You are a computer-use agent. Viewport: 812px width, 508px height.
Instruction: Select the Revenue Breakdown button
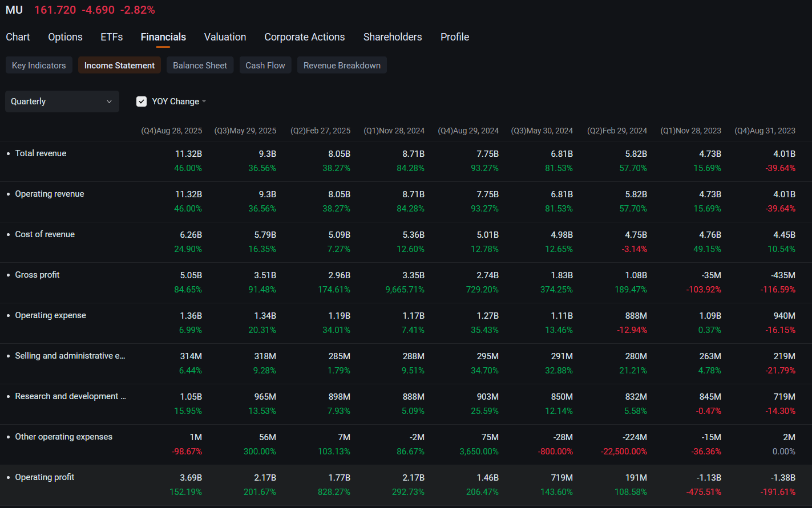click(x=342, y=66)
